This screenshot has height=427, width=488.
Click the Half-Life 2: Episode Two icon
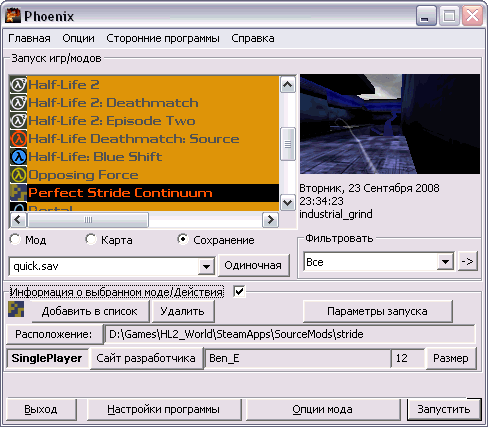click(18, 121)
